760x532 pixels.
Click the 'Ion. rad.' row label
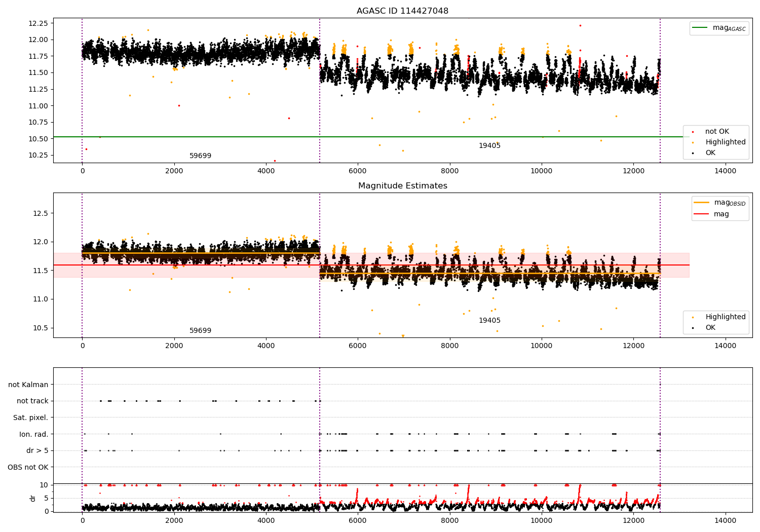pyautogui.click(x=33, y=434)
